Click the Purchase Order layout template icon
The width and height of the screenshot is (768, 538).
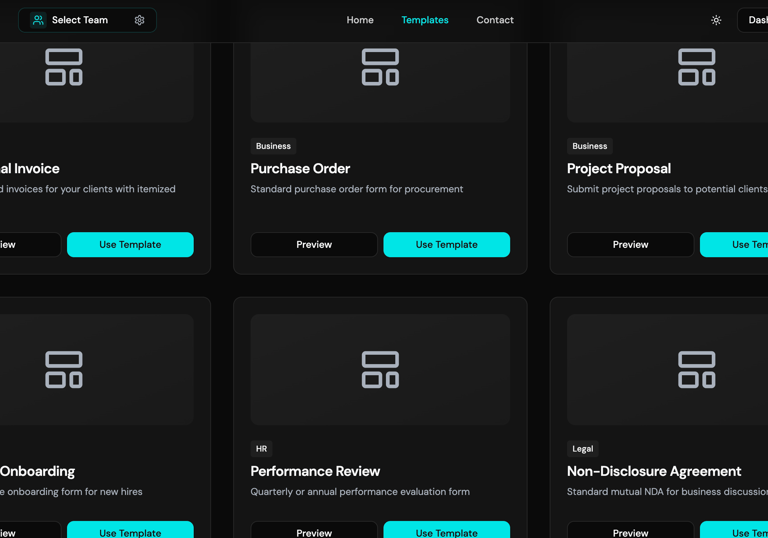point(380,67)
